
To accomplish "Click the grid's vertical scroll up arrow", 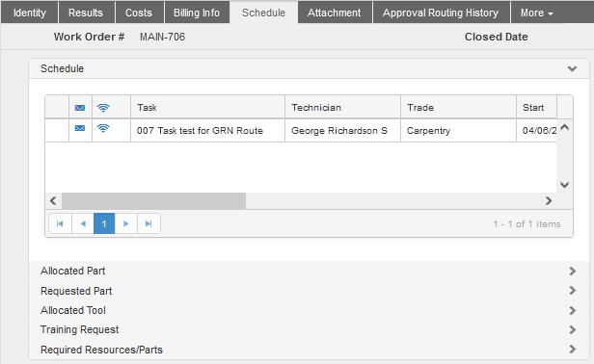I will tap(564, 127).
